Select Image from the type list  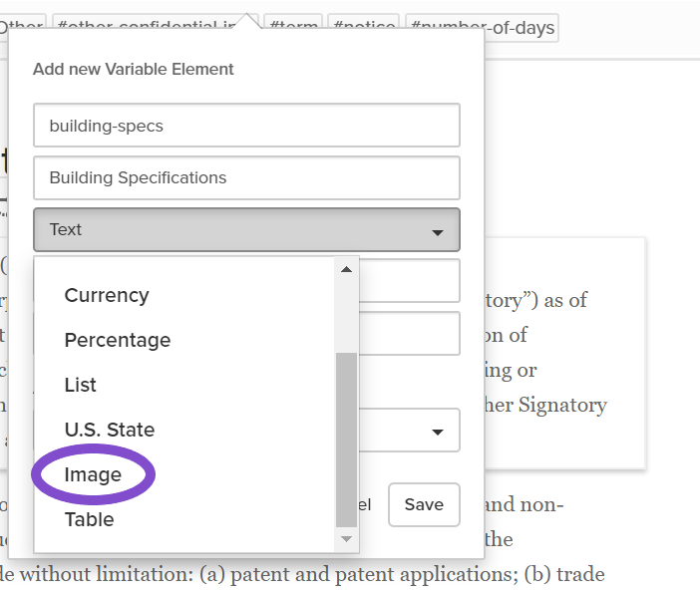[x=93, y=474]
